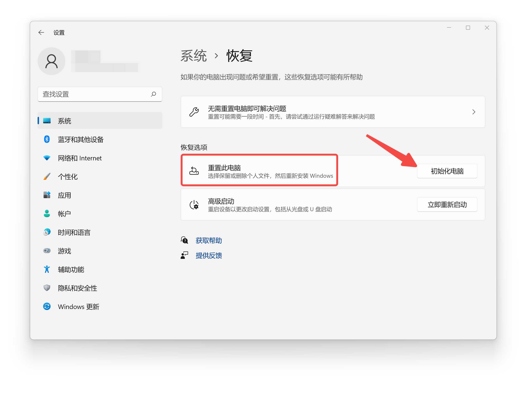Click the 立即重新启动 button
Viewport: 532px width, 399px height.
(x=447, y=204)
